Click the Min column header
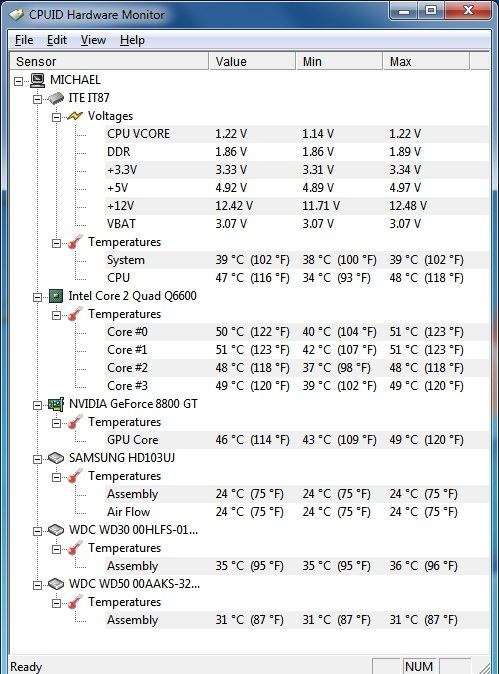This screenshot has height=674, width=499. point(340,61)
